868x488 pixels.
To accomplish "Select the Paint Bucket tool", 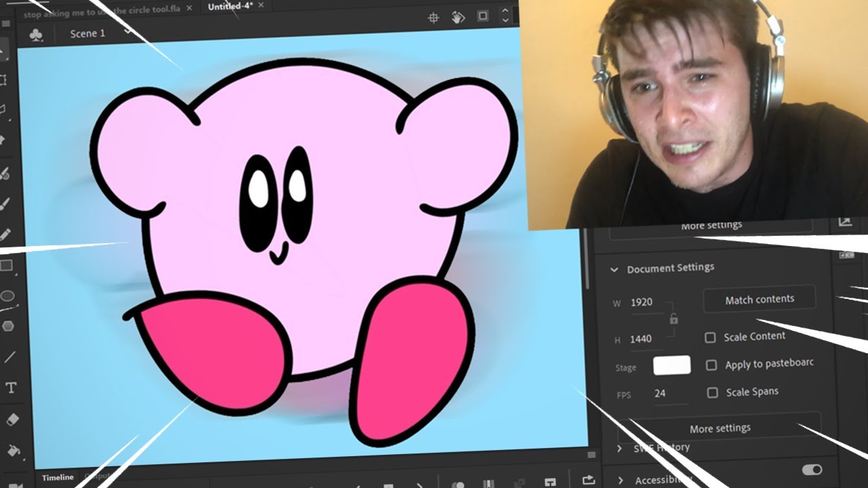I will pyautogui.click(x=14, y=450).
